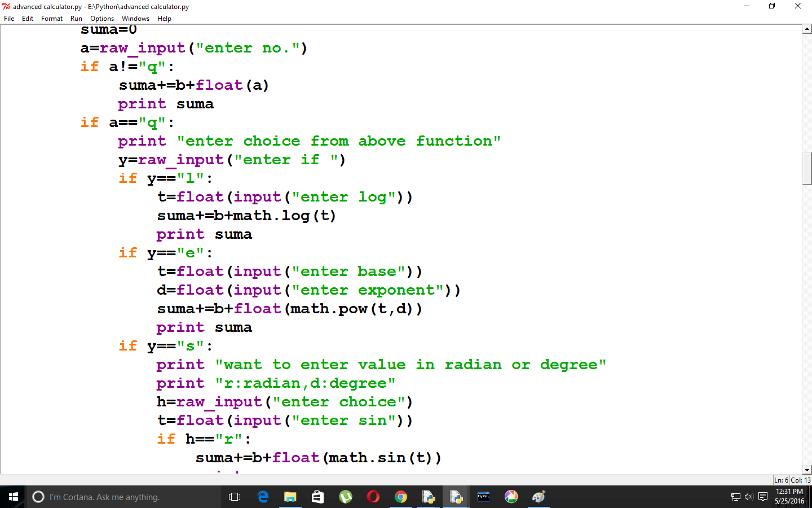
Task: Click the Windows Start button
Action: [14, 497]
